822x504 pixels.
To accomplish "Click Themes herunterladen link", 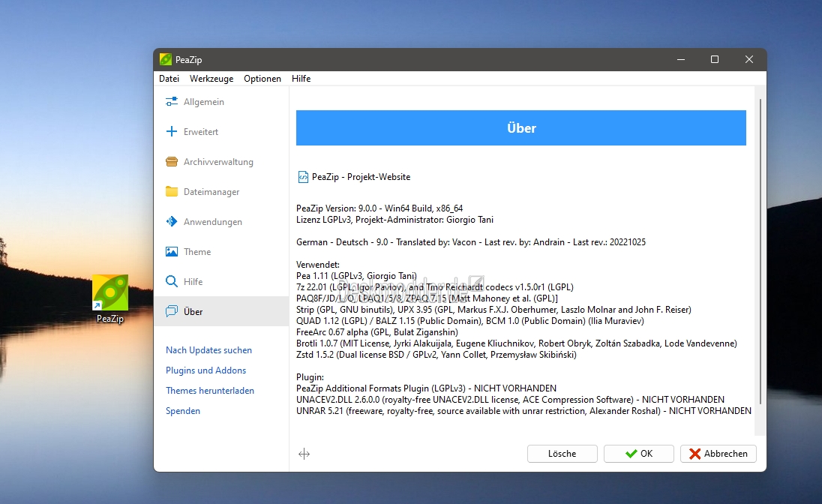I will 210,391.
